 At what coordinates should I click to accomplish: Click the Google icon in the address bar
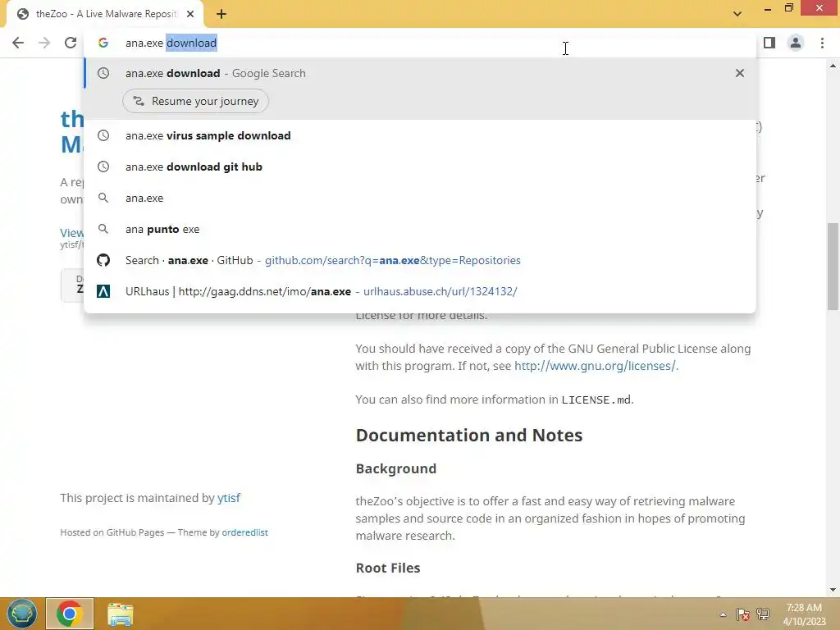(x=103, y=43)
